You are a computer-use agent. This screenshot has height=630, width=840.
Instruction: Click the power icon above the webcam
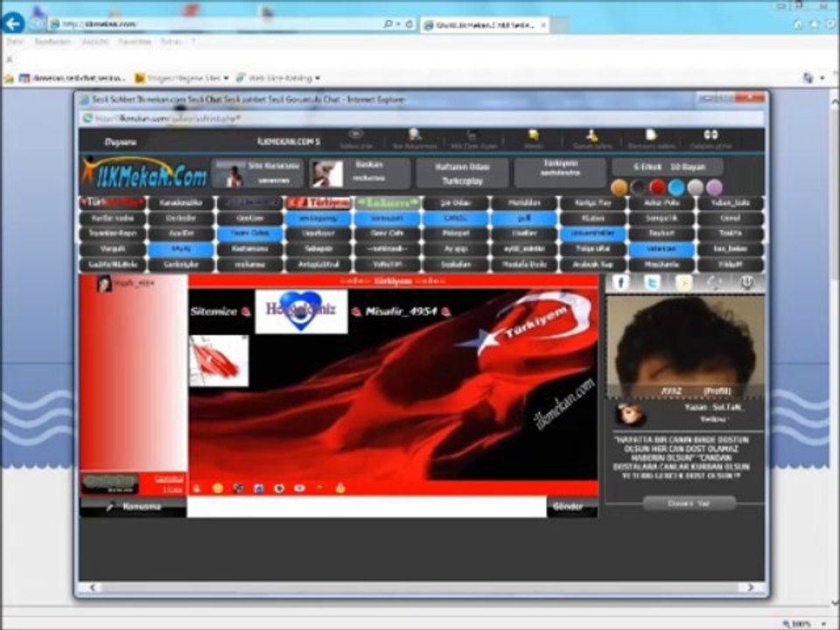click(746, 283)
